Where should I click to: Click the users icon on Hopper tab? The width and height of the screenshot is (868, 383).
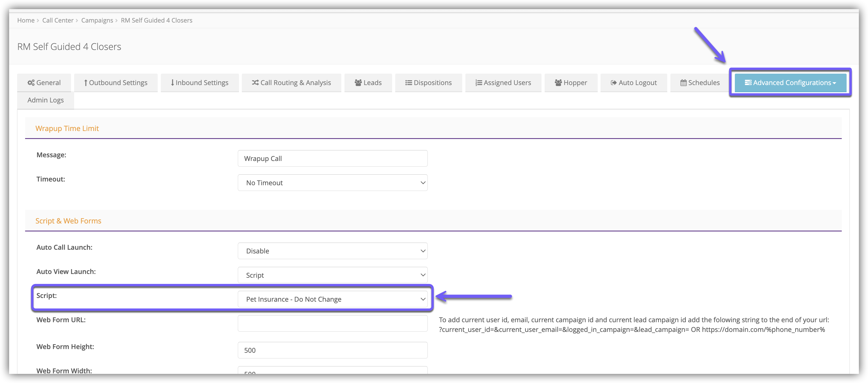558,82
